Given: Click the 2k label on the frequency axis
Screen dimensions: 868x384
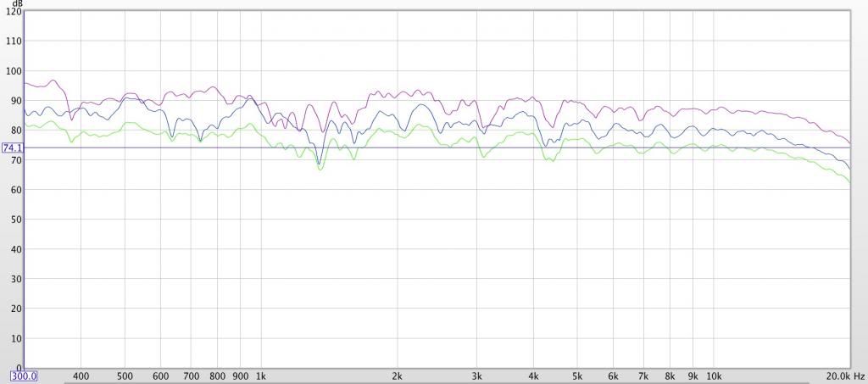Looking at the screenshot, I should [397, 376].
